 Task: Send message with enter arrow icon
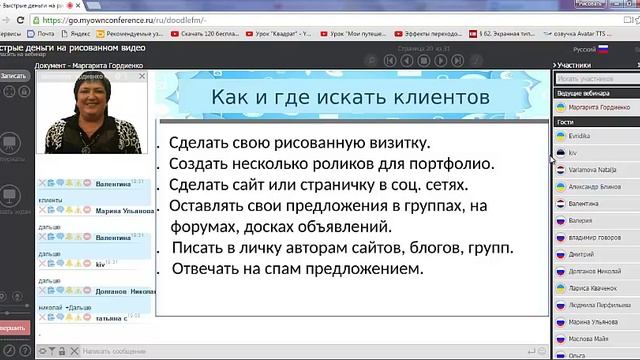click(x=531, y=351)
